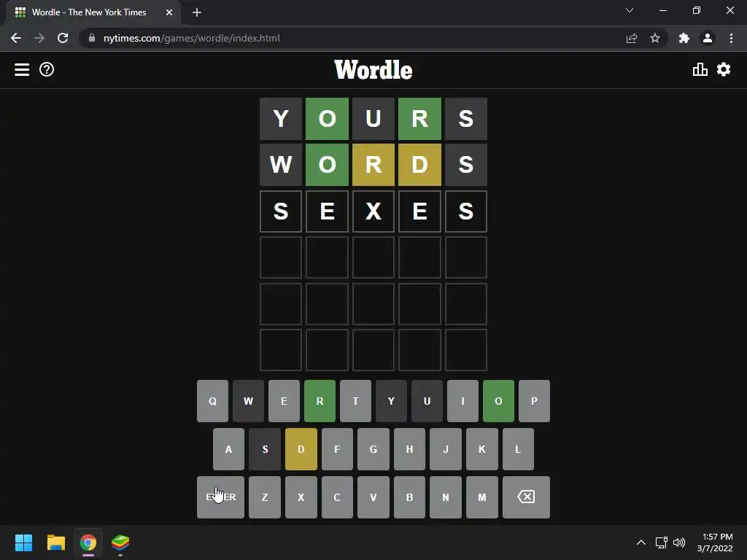This screenshot has width=747, height=560.
Task: Click the backspace key on the Wordle keyboard
Action: click(526, 497)
